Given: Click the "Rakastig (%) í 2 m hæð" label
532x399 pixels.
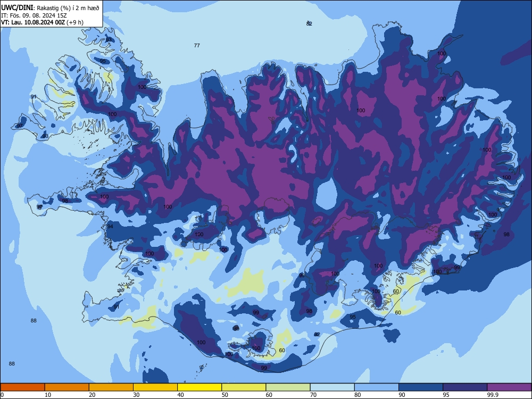Looking at the screenshot, I should click(68, 8).
